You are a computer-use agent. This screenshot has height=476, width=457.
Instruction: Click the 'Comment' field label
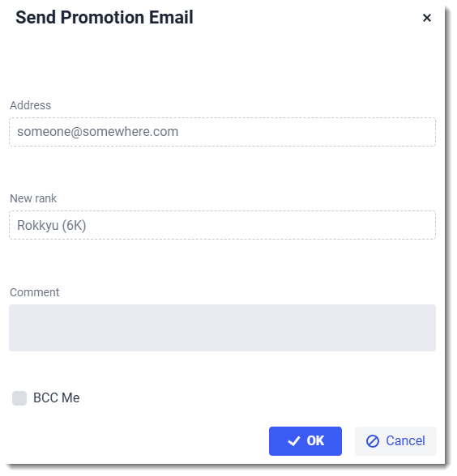[34, 292]
